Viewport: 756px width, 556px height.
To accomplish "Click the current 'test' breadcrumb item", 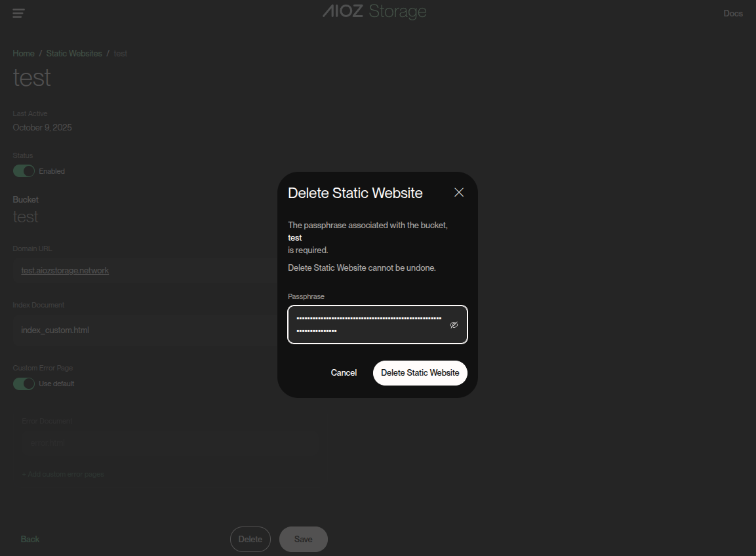I will [121, 53].
